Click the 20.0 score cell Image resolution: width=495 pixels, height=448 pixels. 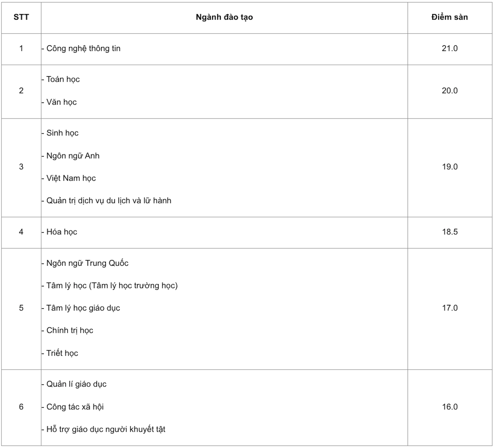(449, 91)
